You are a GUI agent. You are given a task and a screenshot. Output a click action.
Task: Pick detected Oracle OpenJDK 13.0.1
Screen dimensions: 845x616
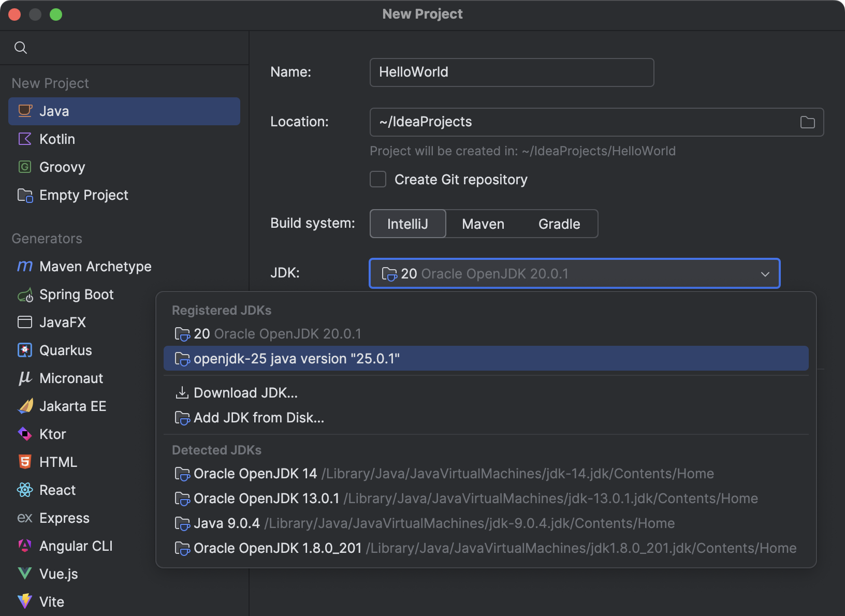[x=486, y=498]
